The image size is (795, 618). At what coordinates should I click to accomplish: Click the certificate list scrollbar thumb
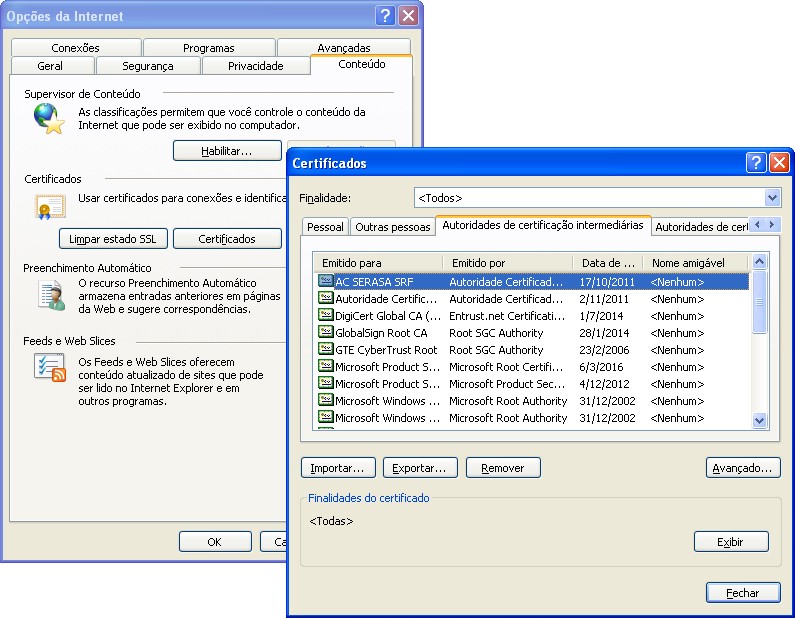(759, 302)
